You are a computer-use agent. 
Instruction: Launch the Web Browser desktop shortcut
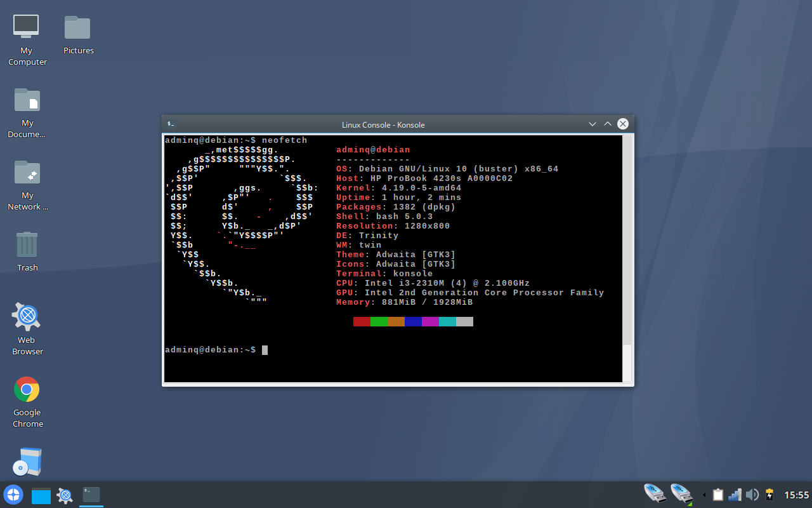tap(27, 317)
